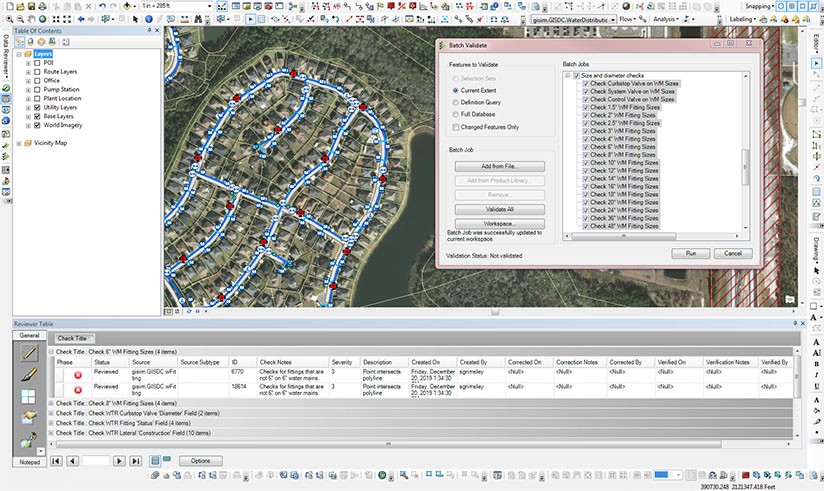The height and width of the screenshot is (491, 824).
Task: Click the Go Back to Previous Extent arrow
Action: [81, 19]
